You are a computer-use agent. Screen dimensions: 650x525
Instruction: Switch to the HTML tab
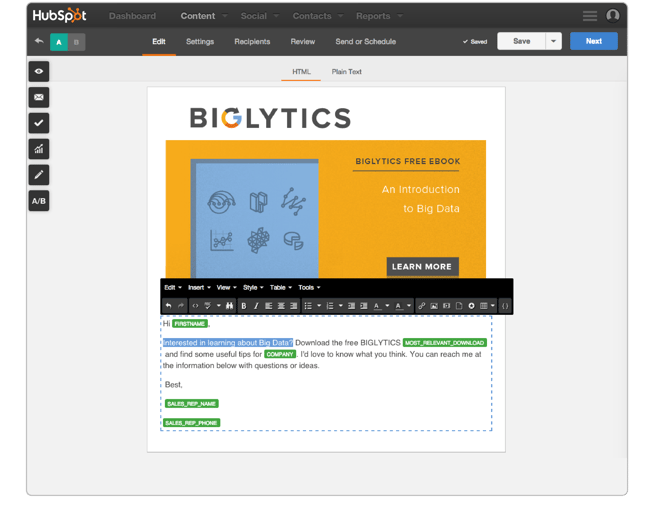[x=301, y=72]
